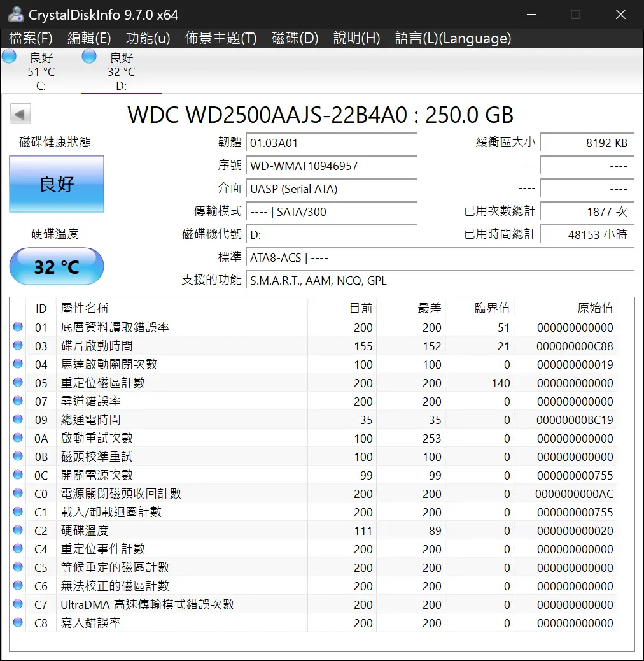Screen dimensions: 644x661
Task: Click the 最差 column header
Action: pos(410,308)
